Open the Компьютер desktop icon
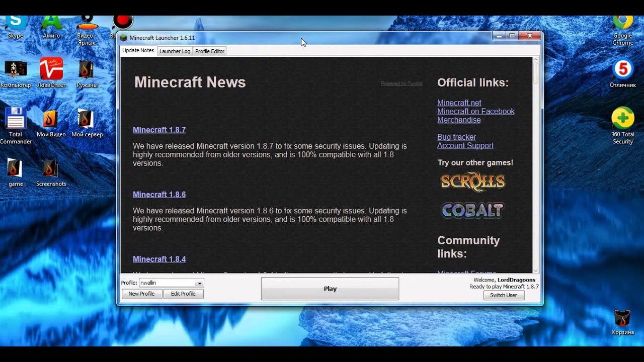 point(16,74)
